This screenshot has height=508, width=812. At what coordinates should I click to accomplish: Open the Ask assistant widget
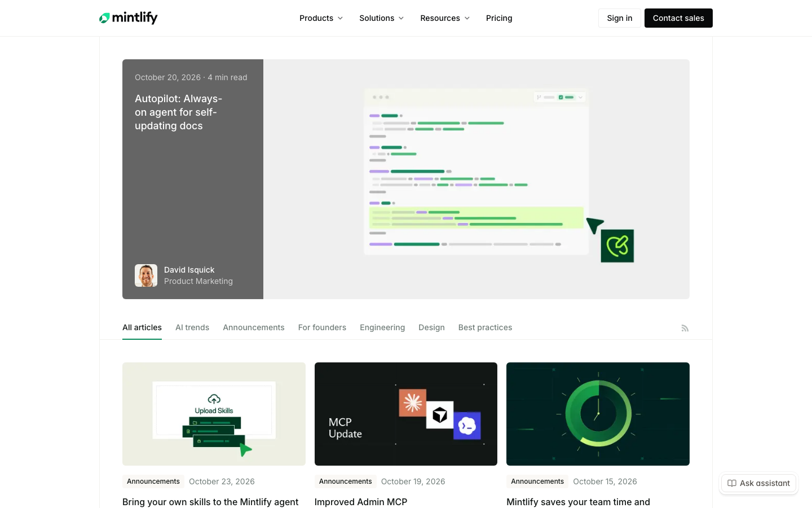click(759, 483)
